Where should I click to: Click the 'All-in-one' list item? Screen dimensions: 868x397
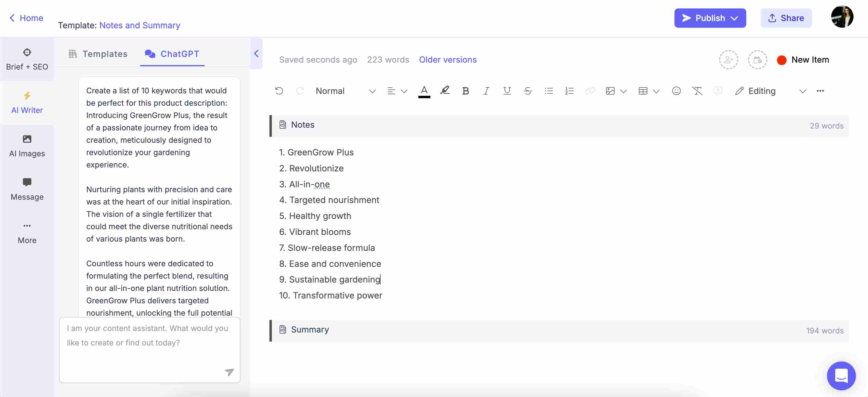coord(304,185)
